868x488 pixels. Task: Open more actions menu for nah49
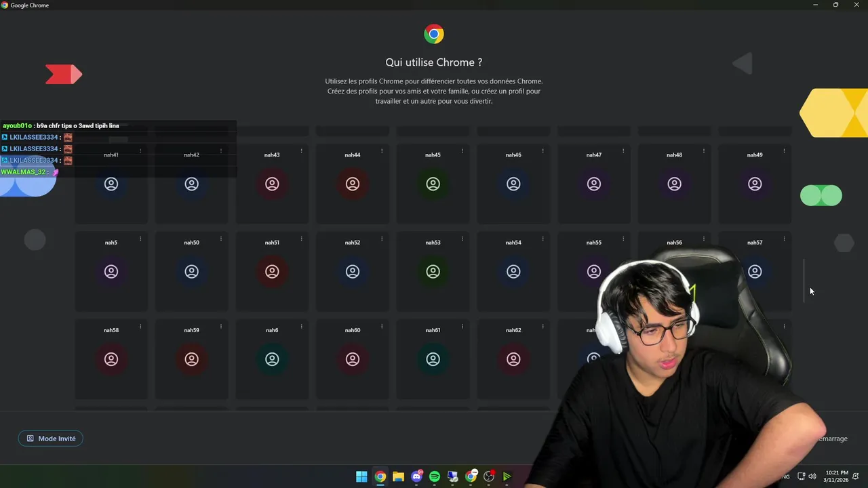tap(784, 151)
